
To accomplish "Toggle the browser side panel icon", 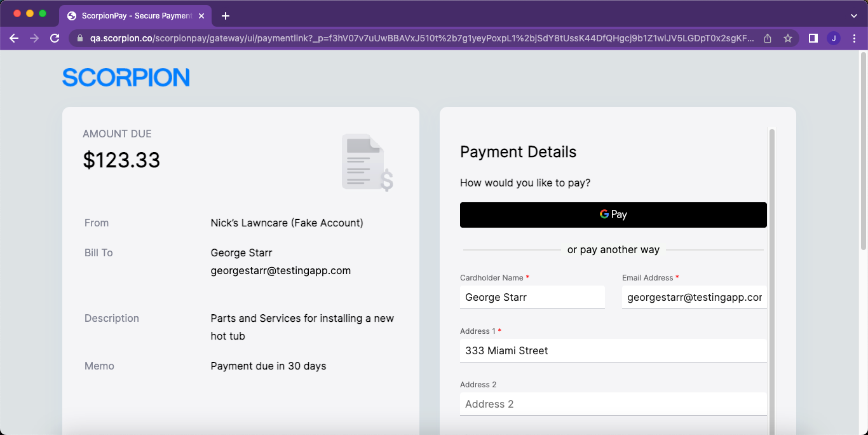I will coord(813,38).
